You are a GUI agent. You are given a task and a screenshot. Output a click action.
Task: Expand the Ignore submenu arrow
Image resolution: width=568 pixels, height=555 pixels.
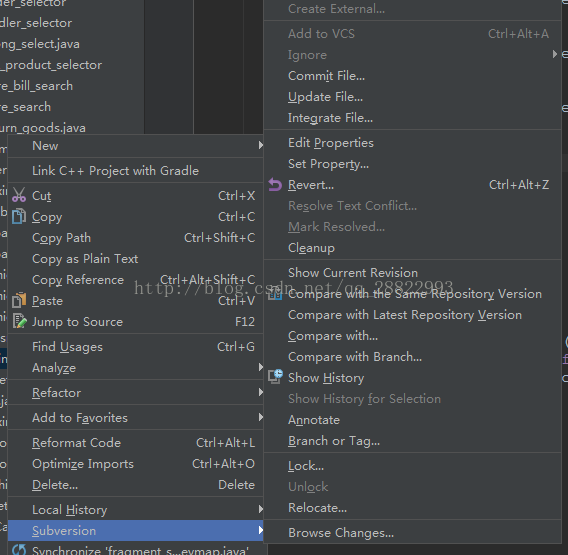[555, 54]
